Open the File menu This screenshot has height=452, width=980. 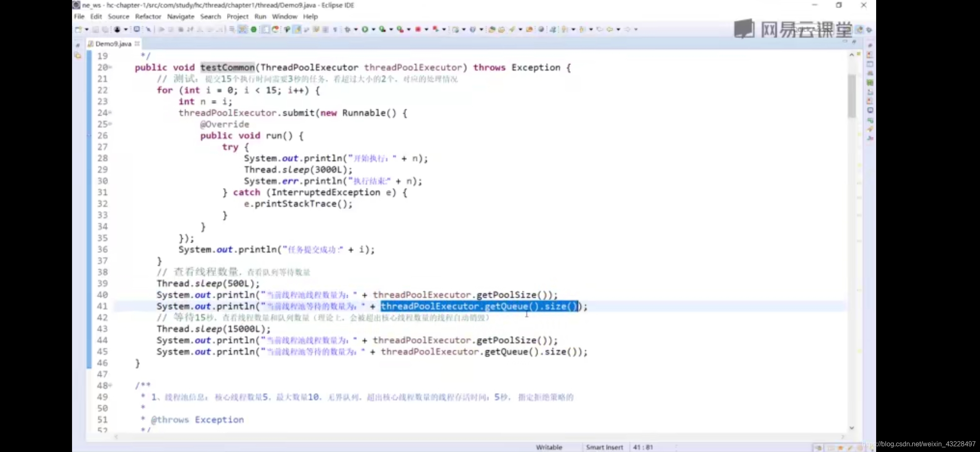pos(79,16)
